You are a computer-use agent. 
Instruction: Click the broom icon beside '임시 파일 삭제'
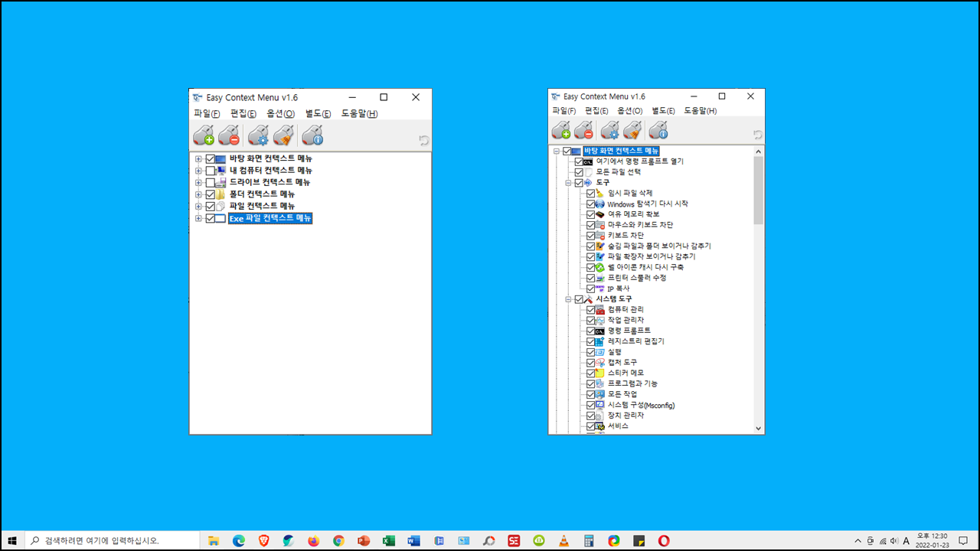point(600,193)
